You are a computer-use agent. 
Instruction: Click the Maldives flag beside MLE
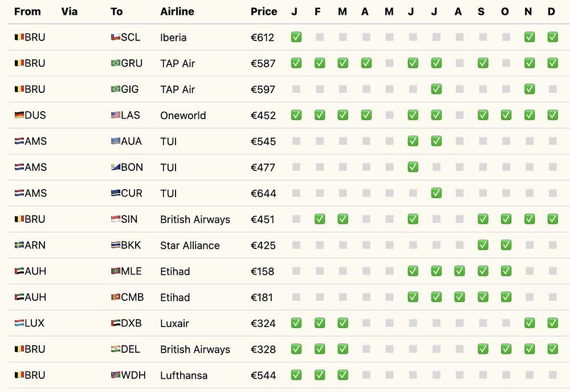115,272
